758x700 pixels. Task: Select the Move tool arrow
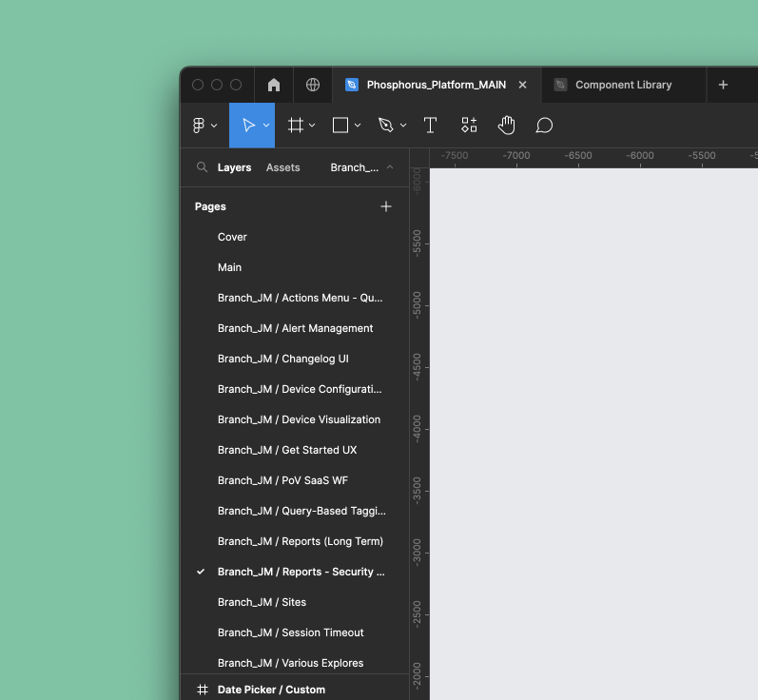247,126
